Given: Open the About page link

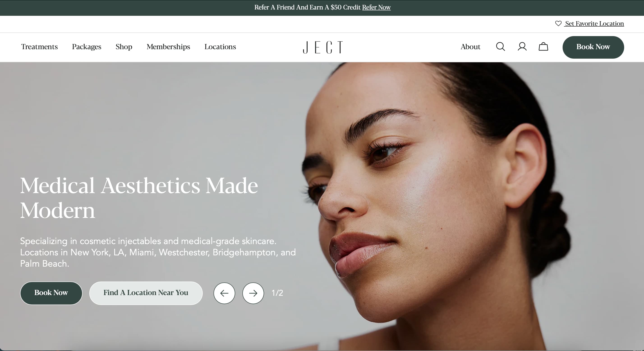Looking at the screenshot, I should pyautogui.click(x=470, y=47).
